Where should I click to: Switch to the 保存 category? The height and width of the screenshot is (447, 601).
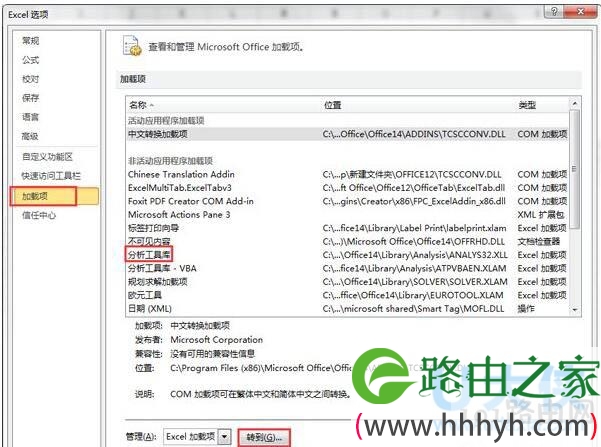click(31, 98)
